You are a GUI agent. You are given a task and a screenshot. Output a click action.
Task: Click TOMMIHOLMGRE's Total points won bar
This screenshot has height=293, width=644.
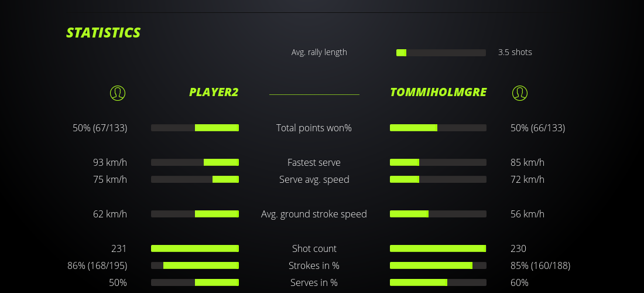438,128
